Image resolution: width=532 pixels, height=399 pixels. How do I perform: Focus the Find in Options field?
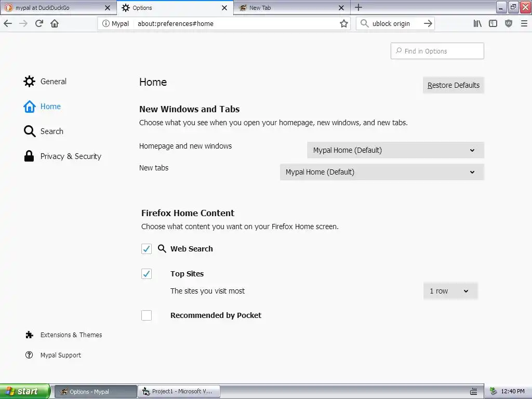pos(437,51)
